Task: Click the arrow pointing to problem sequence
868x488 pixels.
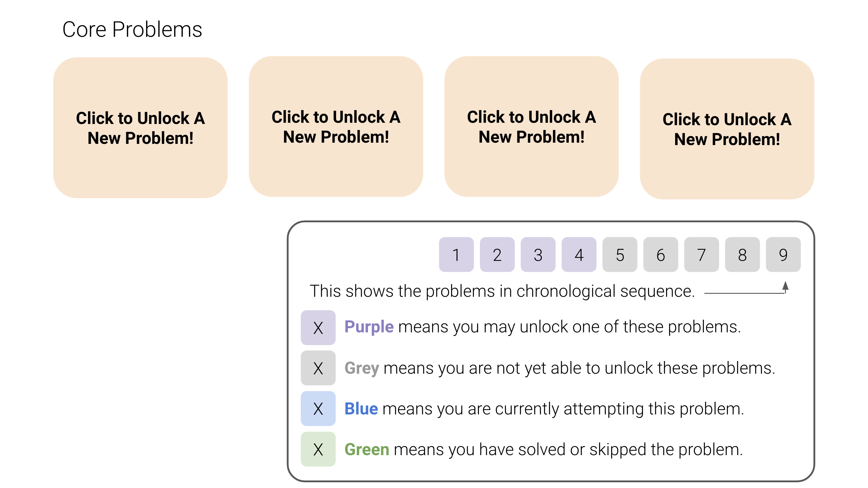Action: point(746,288)
